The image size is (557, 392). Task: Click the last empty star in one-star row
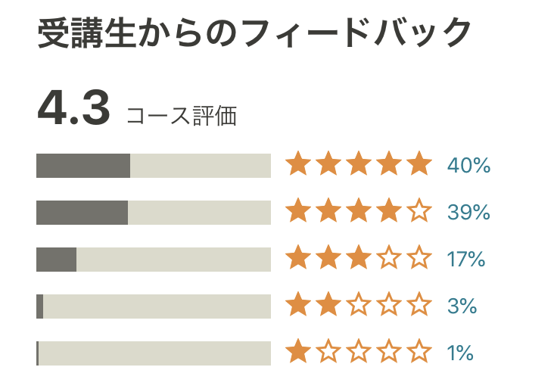[419, 352]
